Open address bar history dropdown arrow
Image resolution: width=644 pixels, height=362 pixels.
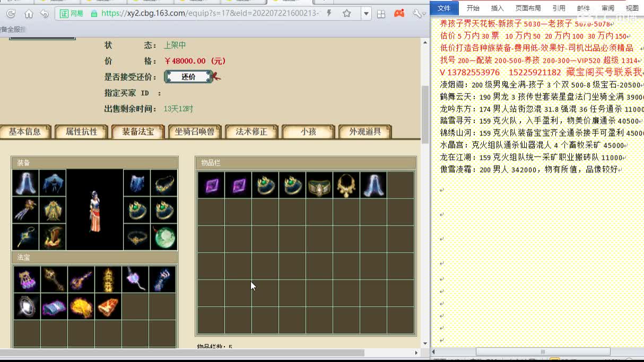[x=366, y=14]
